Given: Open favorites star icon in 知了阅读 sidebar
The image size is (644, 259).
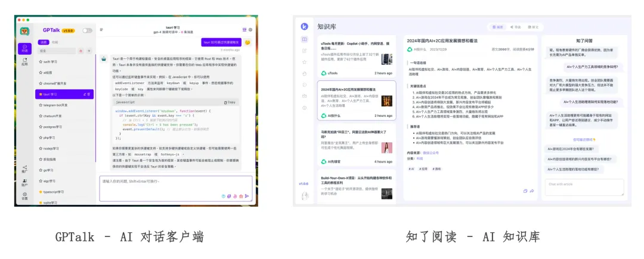Looking at the screenshot, I should pos(304,63).
